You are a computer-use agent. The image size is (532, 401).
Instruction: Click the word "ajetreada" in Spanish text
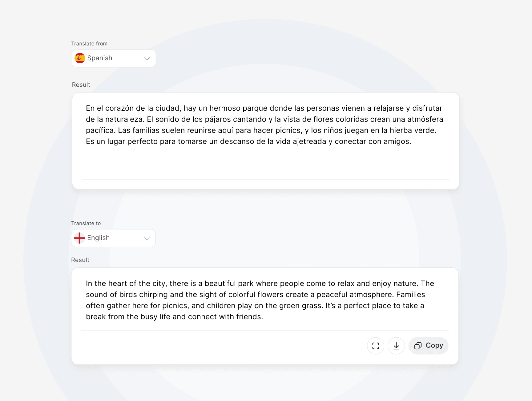(309, 141)
